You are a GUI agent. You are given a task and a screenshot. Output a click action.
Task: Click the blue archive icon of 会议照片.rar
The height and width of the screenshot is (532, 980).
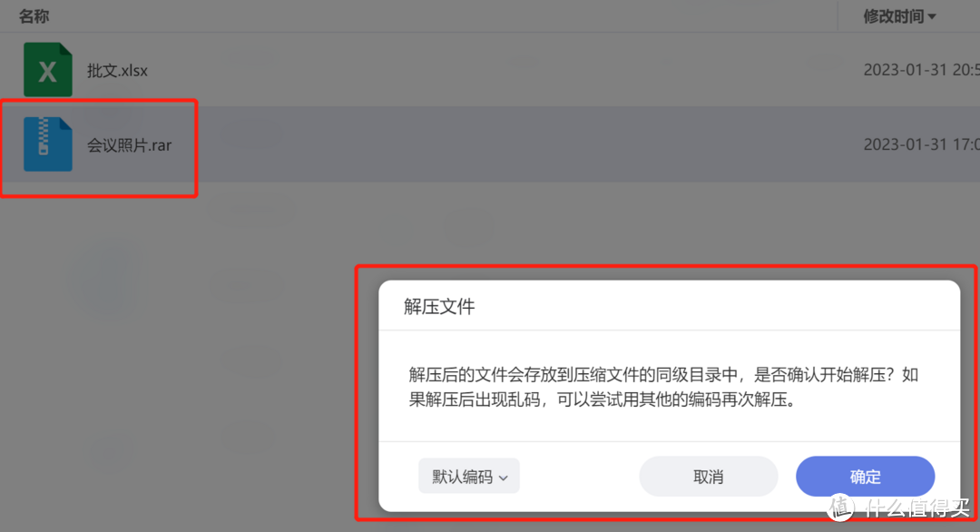coord(48,144)
